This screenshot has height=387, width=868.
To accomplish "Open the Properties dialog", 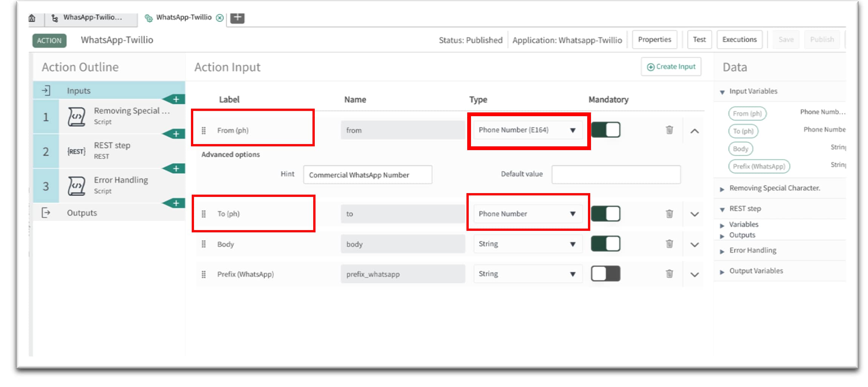I will pyautogui.click(x=654, y=40).
